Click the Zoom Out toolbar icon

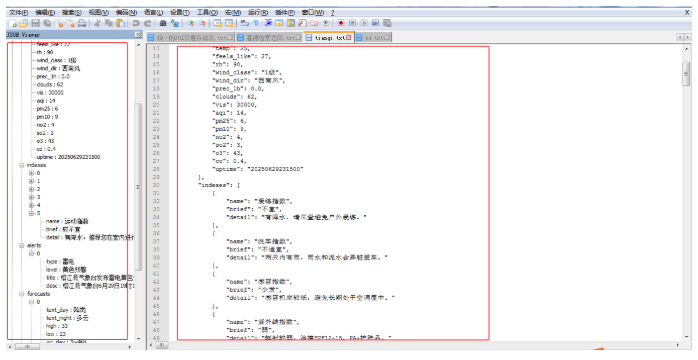202,23
